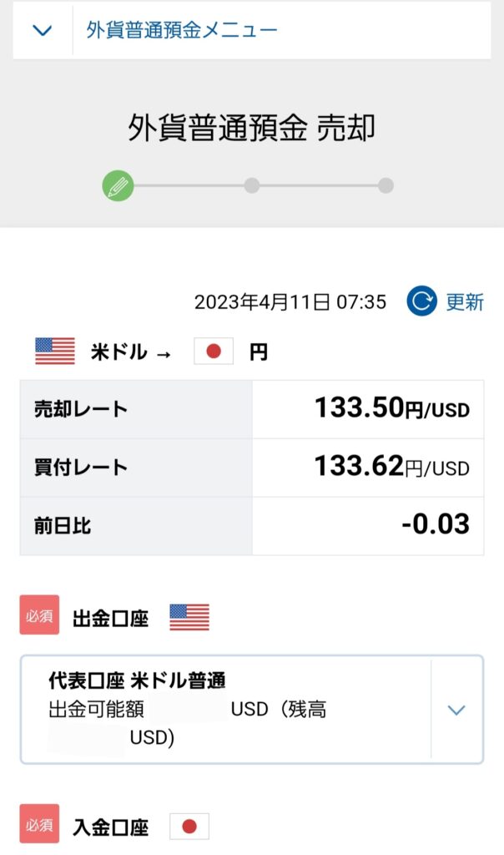Click the 133.50円/USD sell rate value
Image resolution: width=504 pixels, height=855 pixels.
(392, 407)
